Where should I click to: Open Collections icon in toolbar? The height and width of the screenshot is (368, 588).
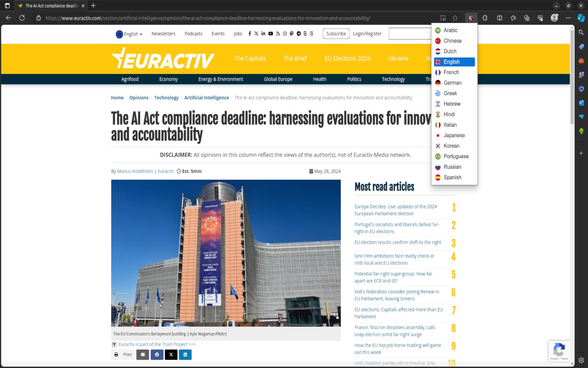tap(527, 18)
